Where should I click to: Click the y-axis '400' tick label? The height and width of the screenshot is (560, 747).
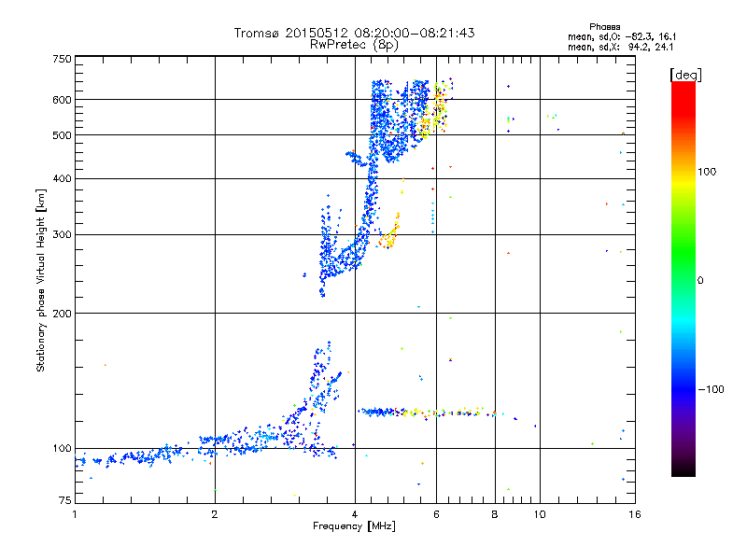coord(62,178)
